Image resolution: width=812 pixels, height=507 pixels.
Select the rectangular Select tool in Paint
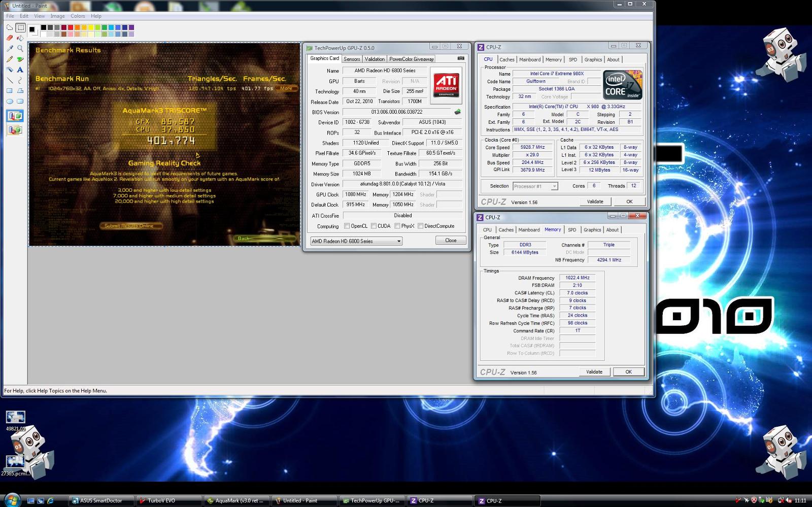(x=20, y=28)
